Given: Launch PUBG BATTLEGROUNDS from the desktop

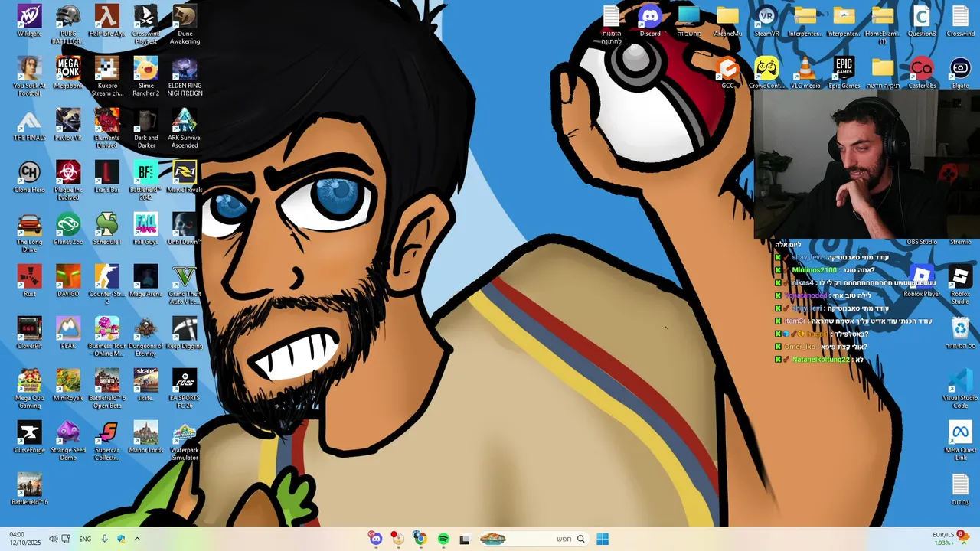Looking at the screenshot, I should tap(68, 24).
